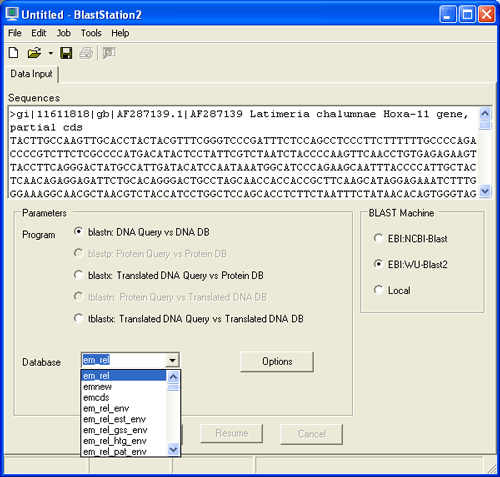Image resolution: width=500 pixels, height=477 pixels.
Task: Close the BlastStation2 window
Action: (486, 14)
